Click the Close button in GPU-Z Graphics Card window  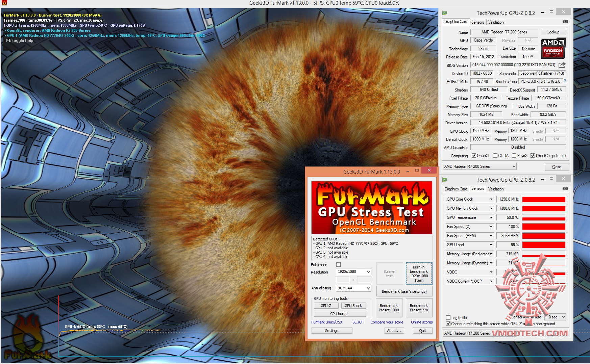[x=557, y=167]
